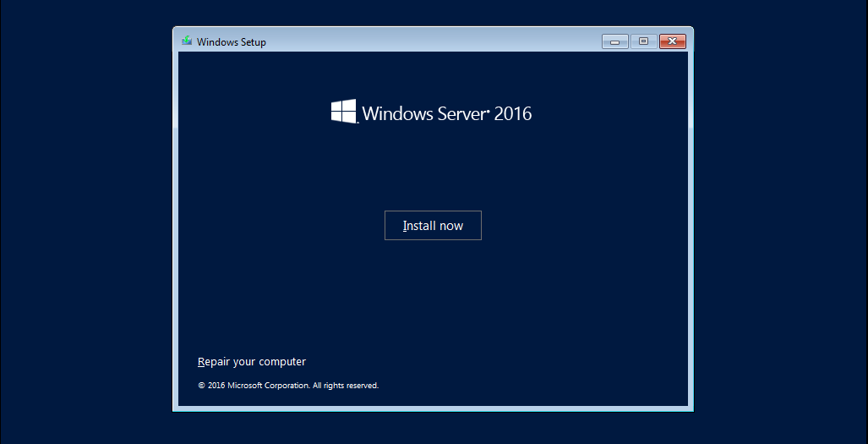Click the Microsoft Corporation copyright text

288,386
